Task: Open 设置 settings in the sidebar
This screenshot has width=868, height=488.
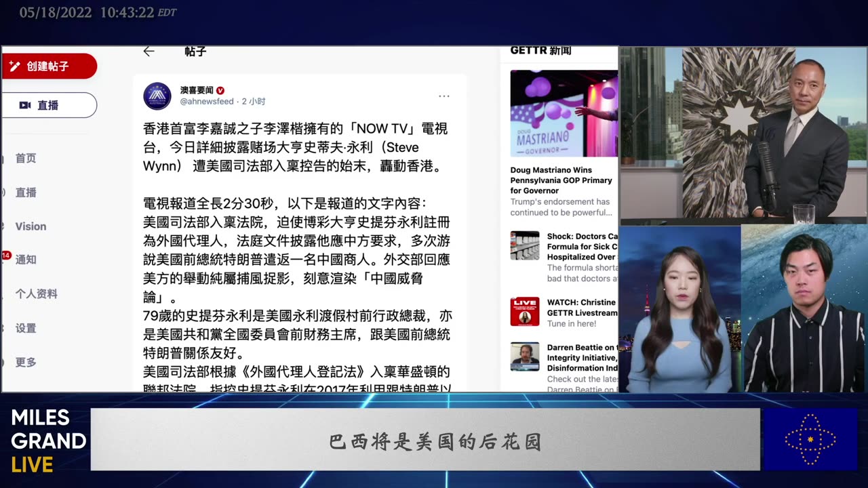Action: (x=26, y=328)
